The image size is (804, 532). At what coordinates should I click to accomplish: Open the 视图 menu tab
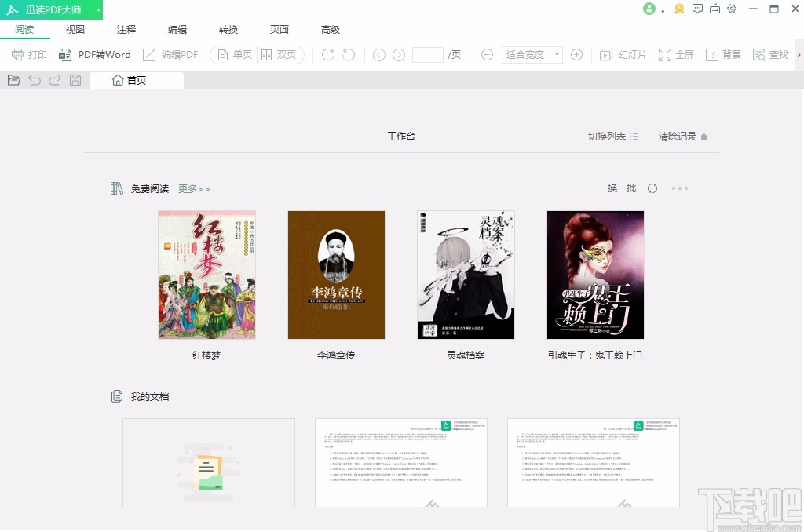click(75, 30)
